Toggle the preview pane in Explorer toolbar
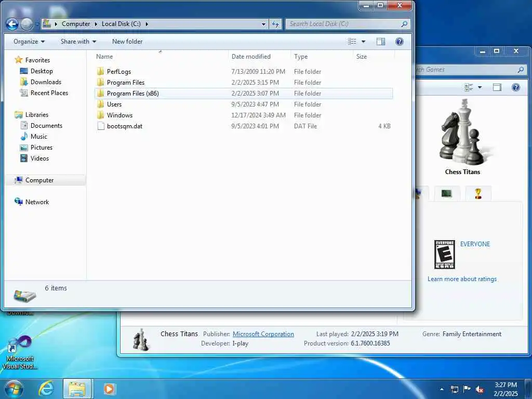This screenshot has width=532, height=399. coord(381,42)
